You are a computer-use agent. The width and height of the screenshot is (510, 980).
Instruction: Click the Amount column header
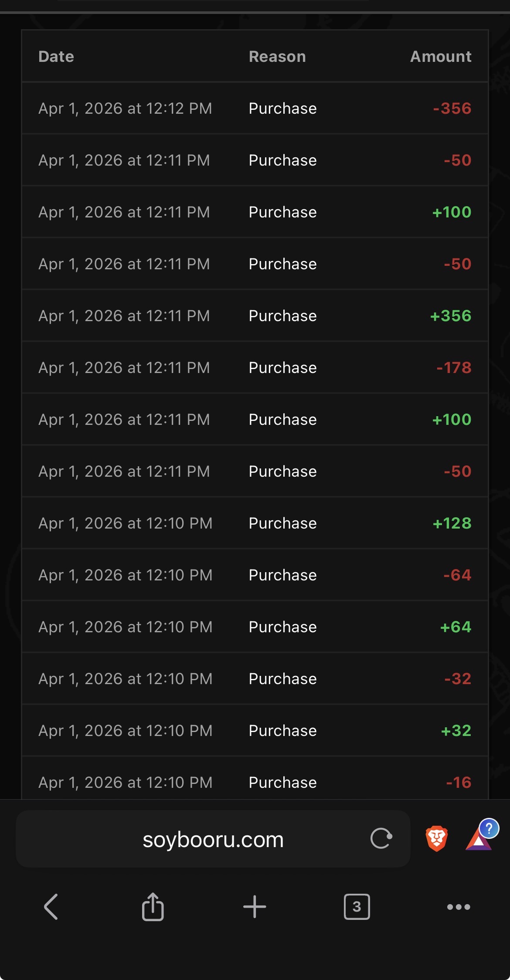(441, 57)
